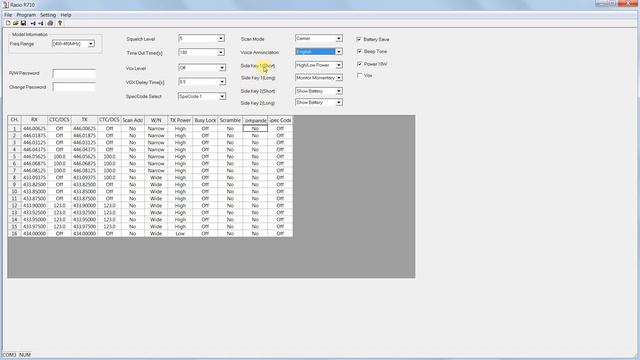Viewport: 640px width, 360px height.
Task: Toggle the Beep Tone checkbox
Action: [x=359, y=51]
